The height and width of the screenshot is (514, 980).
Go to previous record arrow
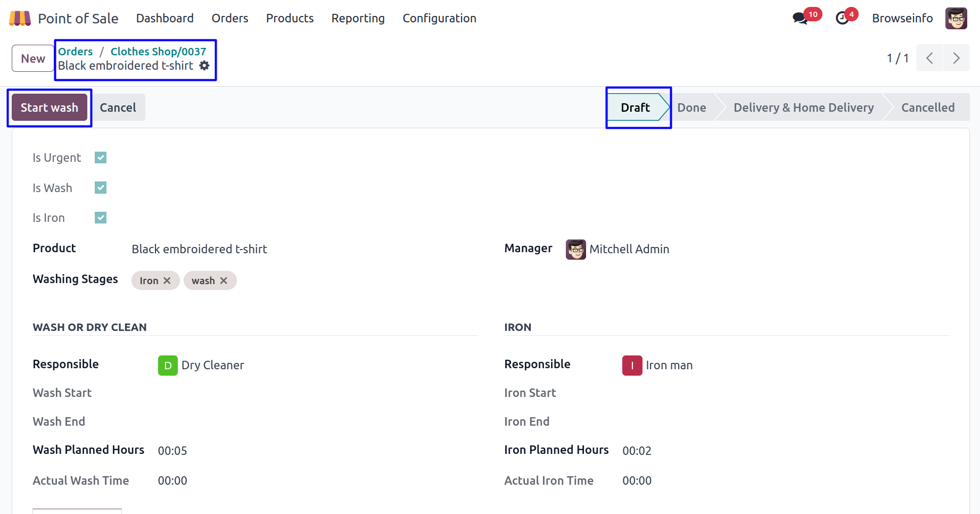[929, 58]
